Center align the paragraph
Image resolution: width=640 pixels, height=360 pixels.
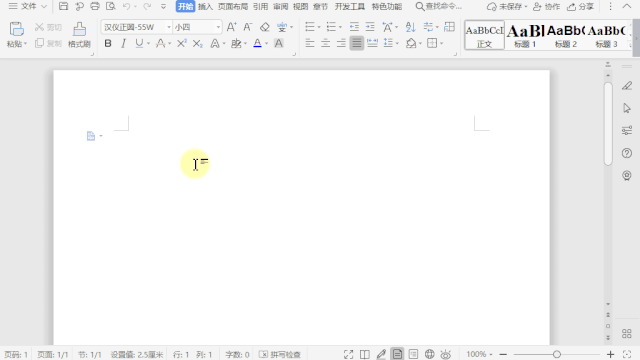click(325, 43)
